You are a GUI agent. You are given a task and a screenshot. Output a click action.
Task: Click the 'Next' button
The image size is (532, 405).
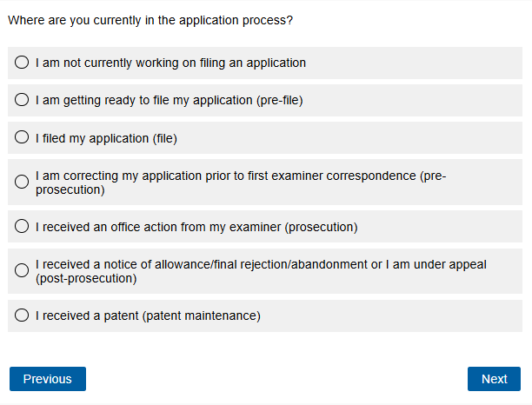(x=494, y=379)
